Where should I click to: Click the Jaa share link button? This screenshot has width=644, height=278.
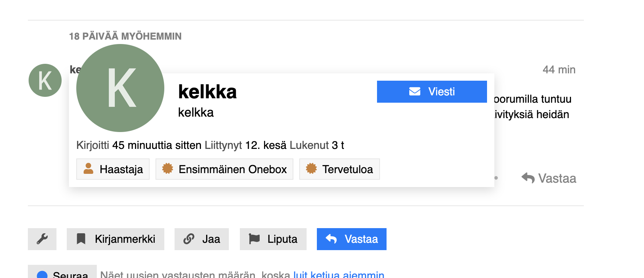click(x=202, y=239)
